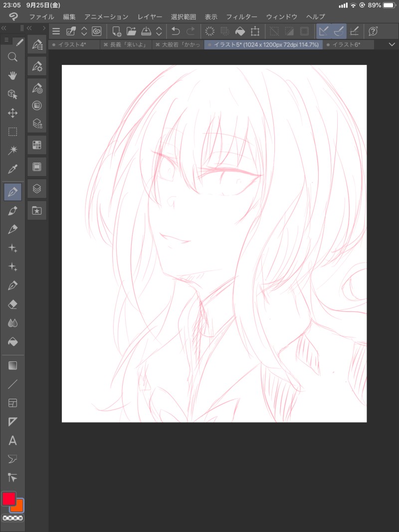Image resolution: width=399 pixels, height=532 pixels.
Task: Undo the last stroke
Action: (176, 31)
